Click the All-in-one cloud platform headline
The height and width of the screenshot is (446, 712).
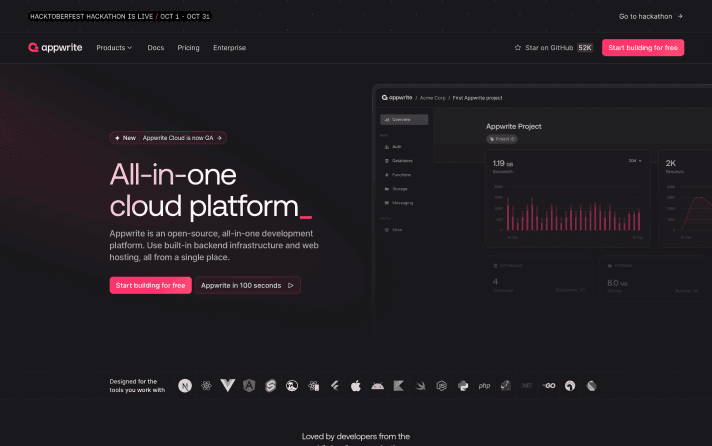[211, 191]
